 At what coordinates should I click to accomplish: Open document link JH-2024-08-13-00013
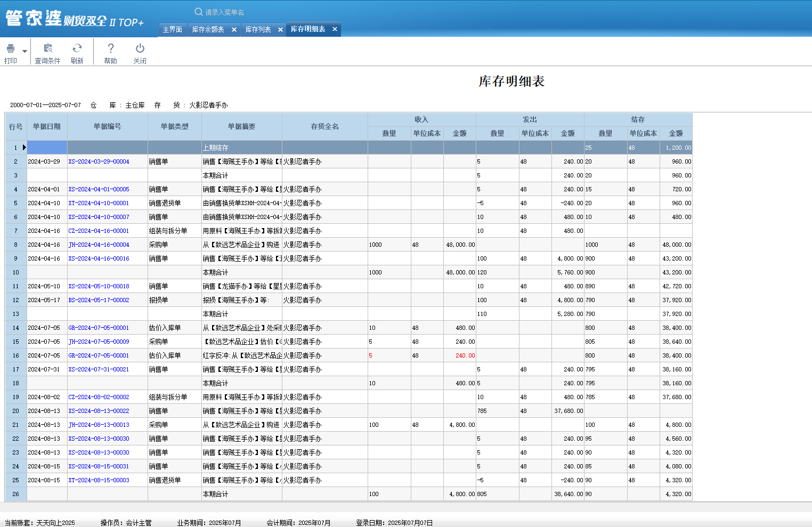point(99,425)
